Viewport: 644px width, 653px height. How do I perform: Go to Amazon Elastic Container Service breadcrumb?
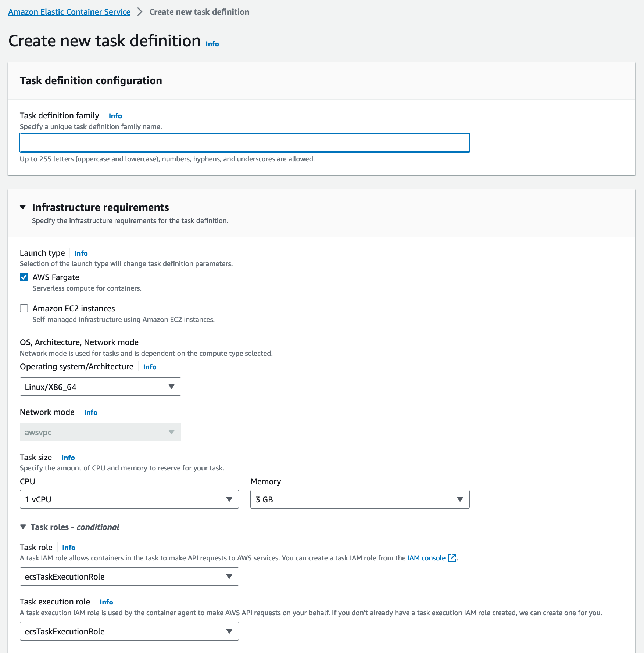click(x=69, y=12)
